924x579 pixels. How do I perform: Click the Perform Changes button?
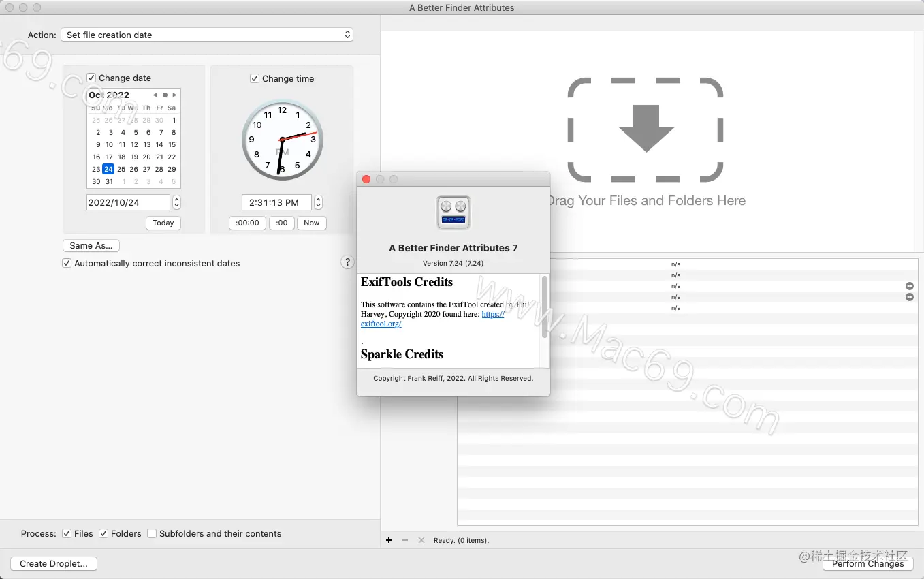868,563
